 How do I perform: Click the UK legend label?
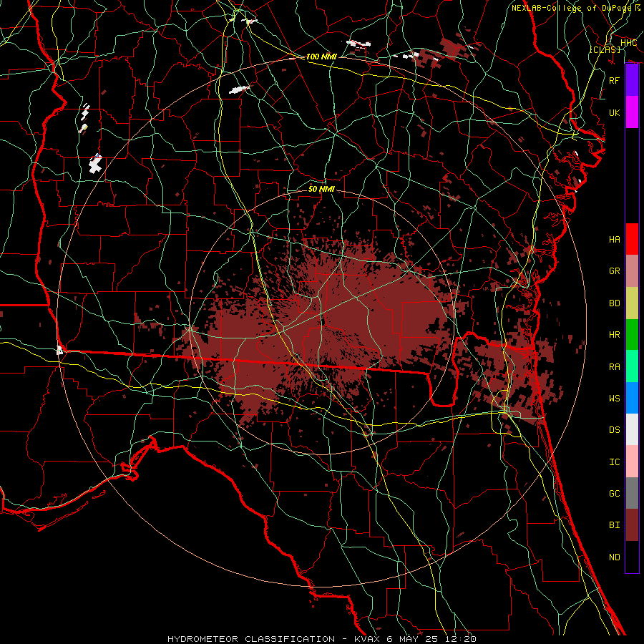coord(614,112)
